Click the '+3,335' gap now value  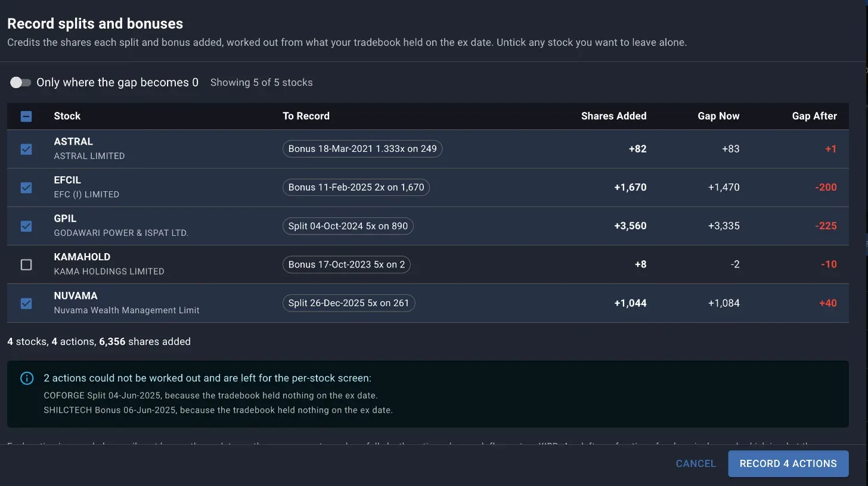point(724,226)
